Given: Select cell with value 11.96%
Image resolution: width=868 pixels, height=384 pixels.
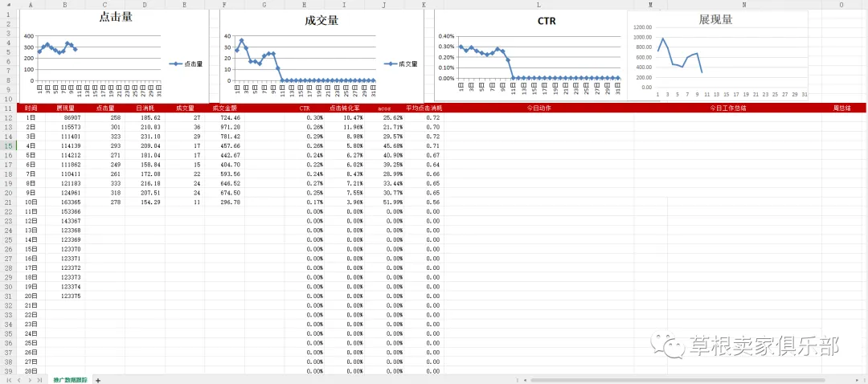Looking at the screenshot, I should (344, 127).
